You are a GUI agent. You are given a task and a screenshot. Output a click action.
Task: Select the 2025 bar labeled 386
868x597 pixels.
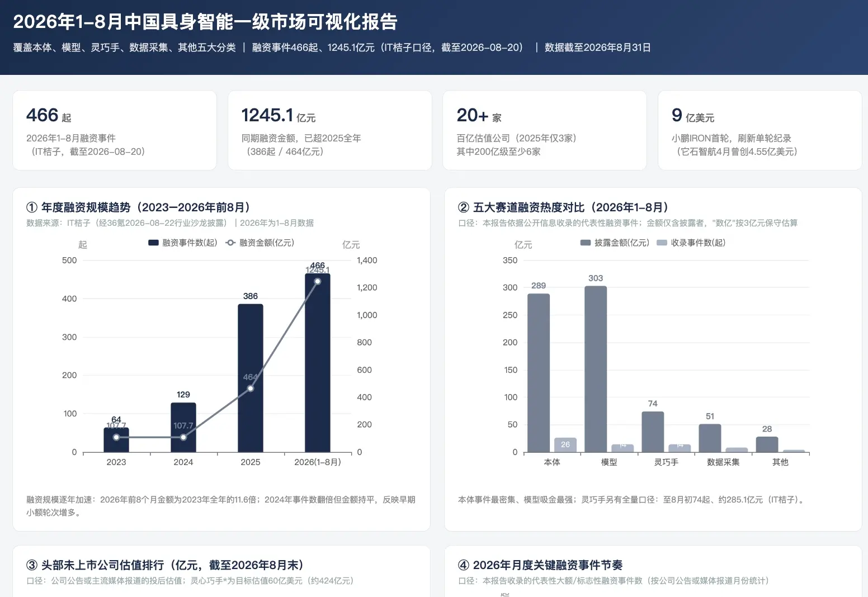tap(251, 378)
